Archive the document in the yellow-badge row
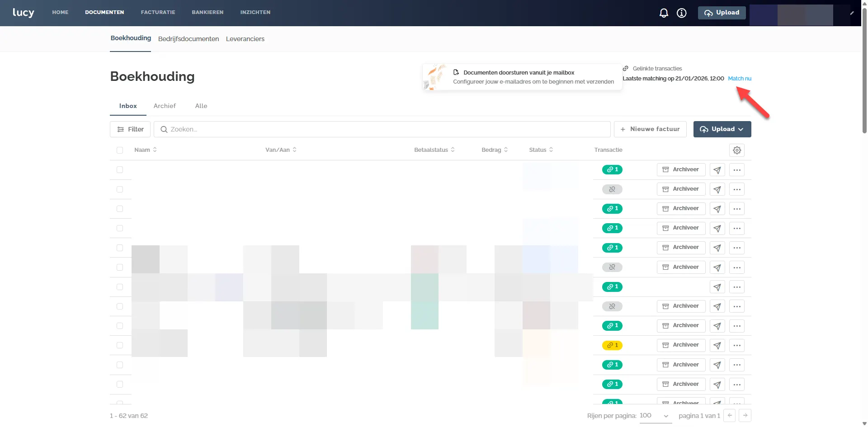This screenshot has width=868, height=427. 681,345
